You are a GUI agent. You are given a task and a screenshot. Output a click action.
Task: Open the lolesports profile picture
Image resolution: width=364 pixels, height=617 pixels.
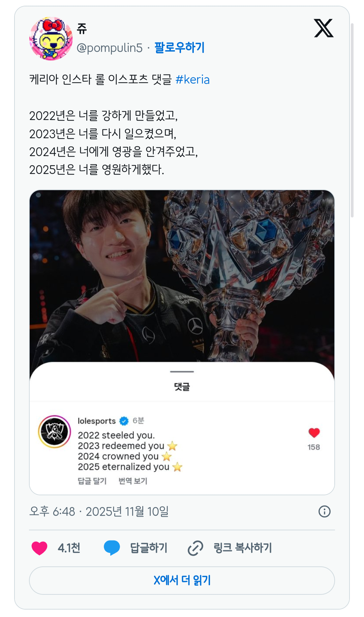point(55,432)
